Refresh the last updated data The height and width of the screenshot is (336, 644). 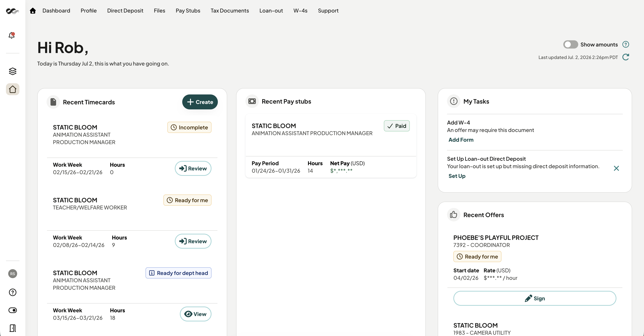click(626, 57)
